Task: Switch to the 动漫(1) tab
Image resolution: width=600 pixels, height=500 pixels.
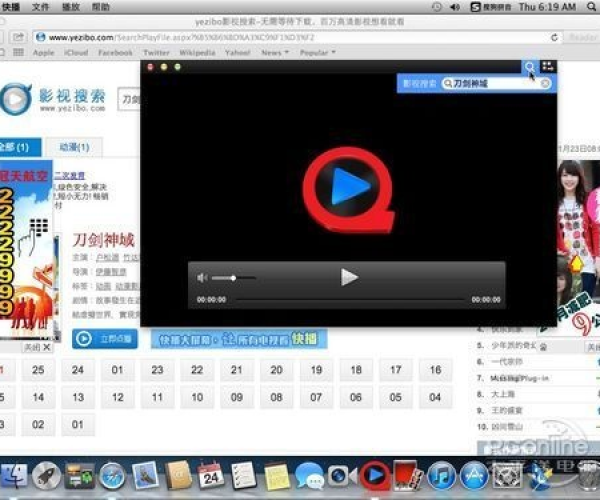Action: point(73,147)
